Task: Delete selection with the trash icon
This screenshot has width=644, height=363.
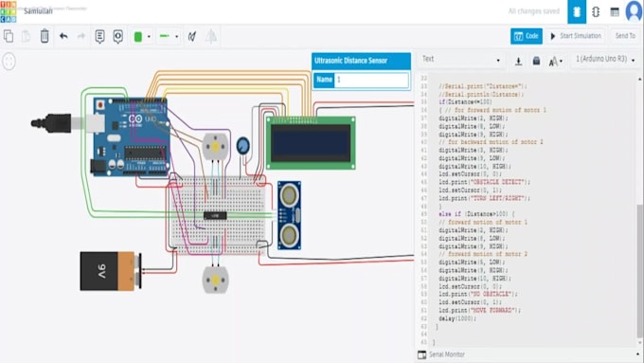Action: [x=45, y=36]
